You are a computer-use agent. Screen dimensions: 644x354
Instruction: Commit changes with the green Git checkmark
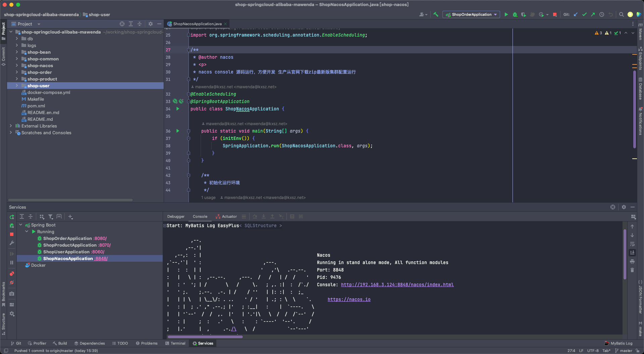584,14
